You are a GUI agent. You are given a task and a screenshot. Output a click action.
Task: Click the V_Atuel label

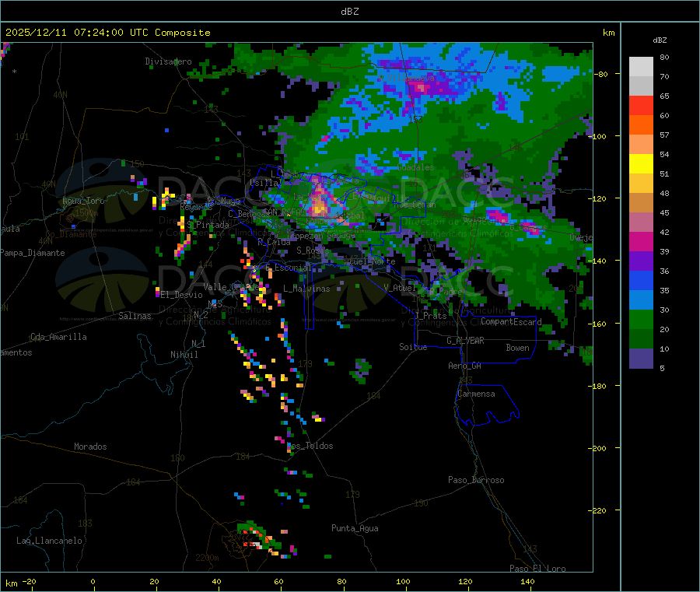[400, 288]
